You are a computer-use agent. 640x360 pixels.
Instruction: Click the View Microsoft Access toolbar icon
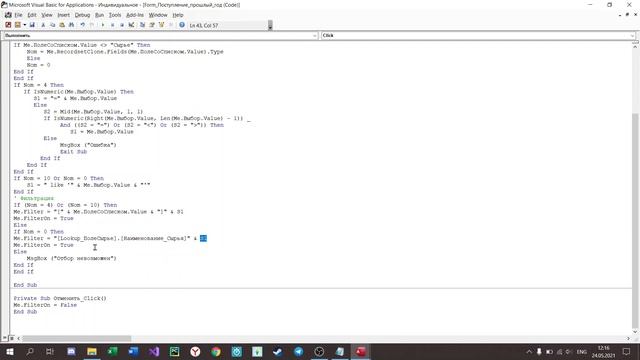coord(8,25)
